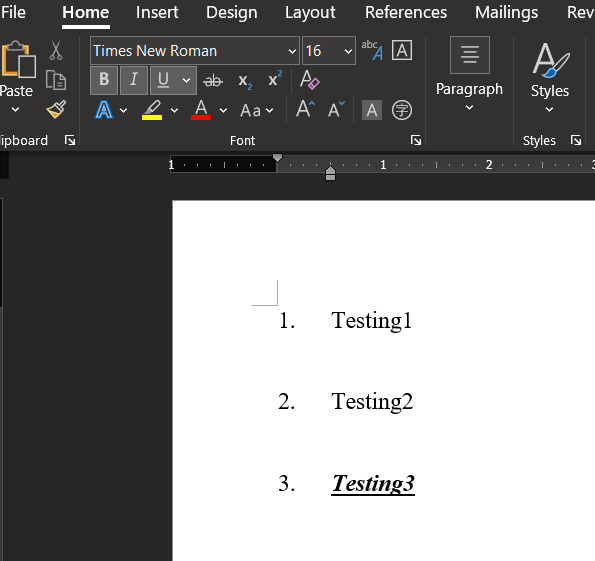Image resolution: width=595 pixels, height=561 pixels.
Task: Select the Format Painter brush icon
Action: click(56, 110)
